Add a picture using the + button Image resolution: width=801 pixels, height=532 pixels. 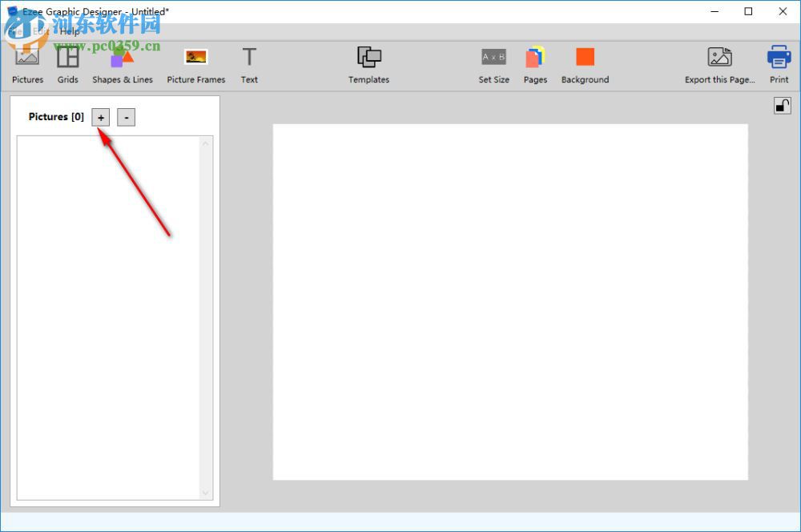point(100,117)
